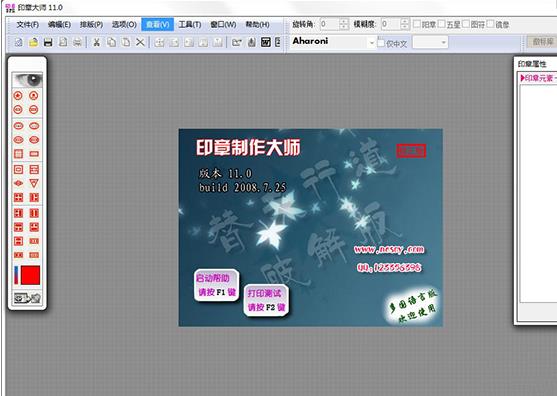Select the diamond-shaped seal template icon
This screenshot has height=396, width=557.
pos(18,183)
